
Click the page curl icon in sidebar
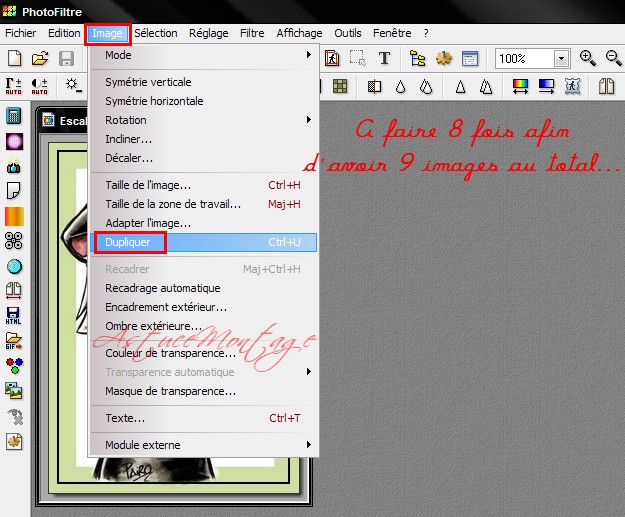tap(14, 191)
